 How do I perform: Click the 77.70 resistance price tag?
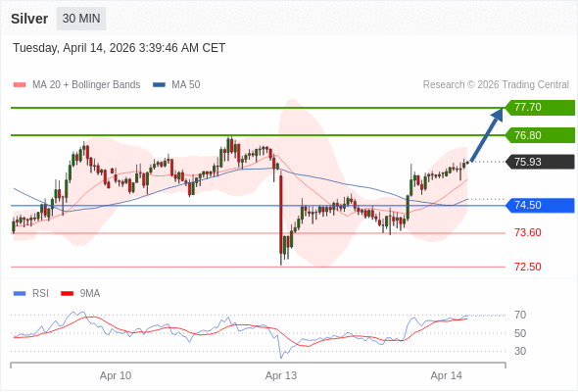540,108
